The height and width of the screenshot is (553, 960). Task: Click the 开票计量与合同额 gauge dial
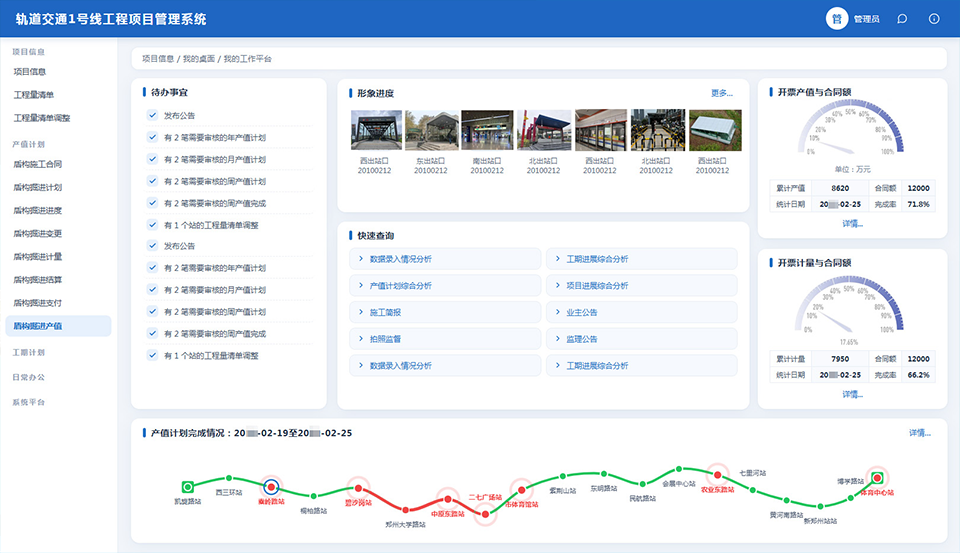click(x=849, y=304)
